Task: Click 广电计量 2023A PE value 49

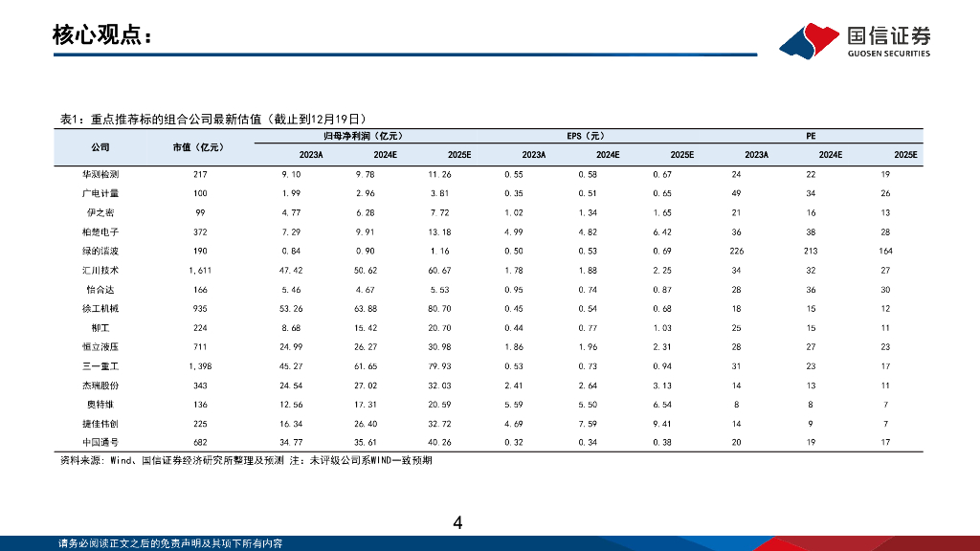Action: [x=736, y=193]
